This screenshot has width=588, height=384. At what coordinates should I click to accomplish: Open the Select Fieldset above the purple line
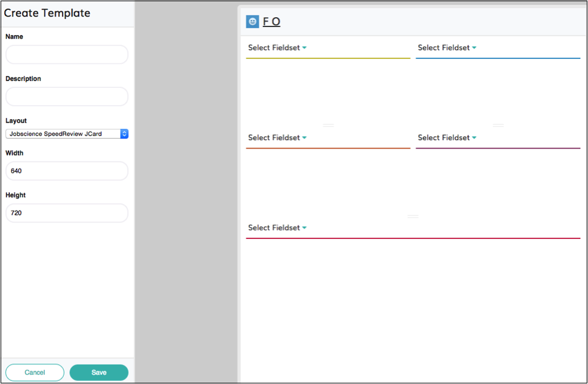447,138
